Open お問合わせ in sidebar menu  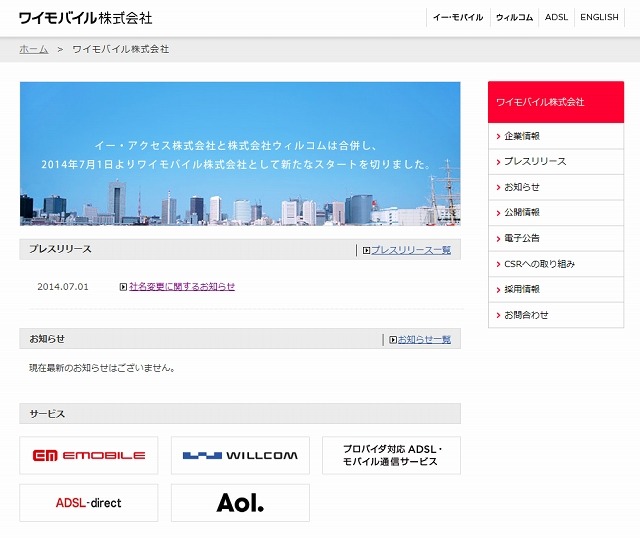[x=556, y=315]
